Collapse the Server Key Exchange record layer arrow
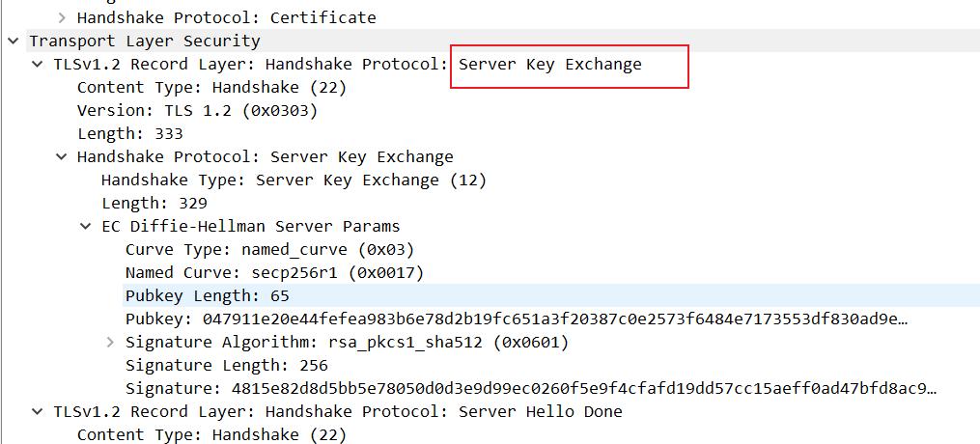Screen dimensions: 980x444 [37, 64]
